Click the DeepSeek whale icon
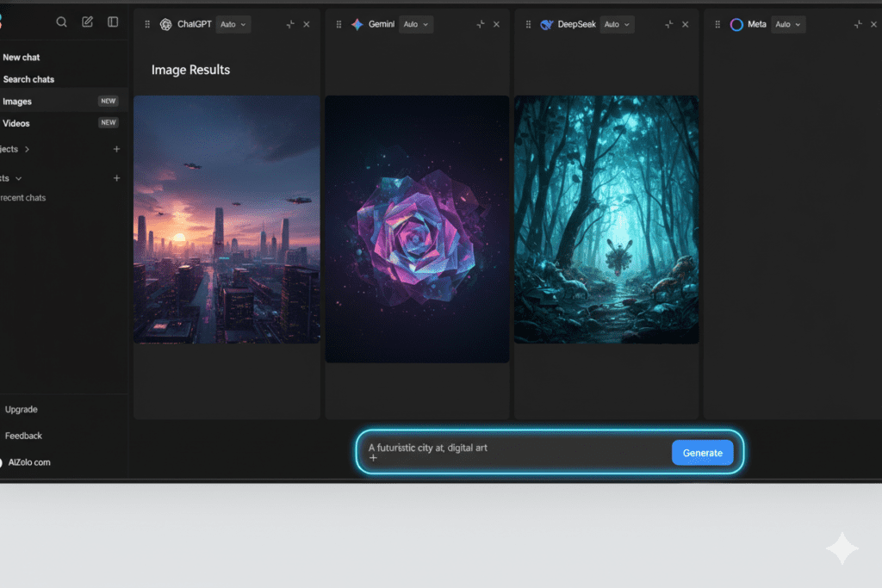Viewport: 882px width, 588px height. 546,24
